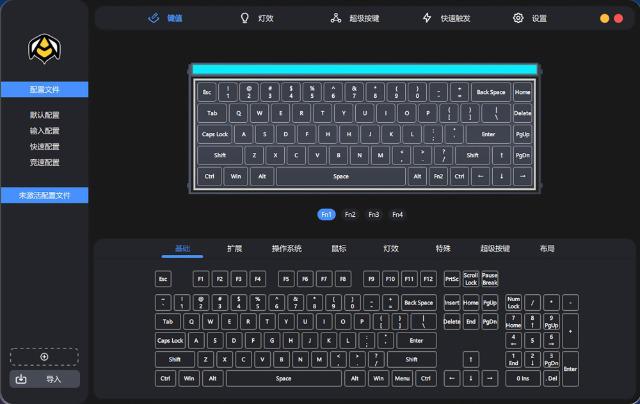
Task: Click the bee logo in the sidebar
Action: tap(44, 49)
